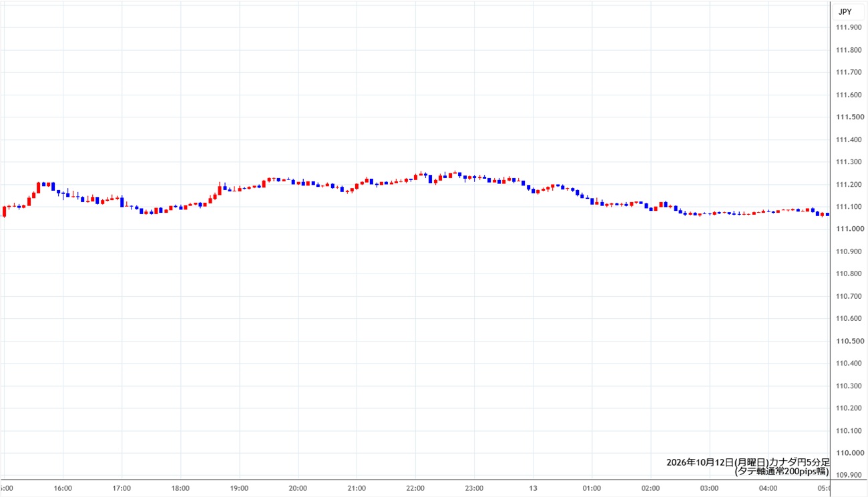This screenshot has width=868, height=497.
Task: Click the 01:00 time axis label
Action: click(592, 488)
